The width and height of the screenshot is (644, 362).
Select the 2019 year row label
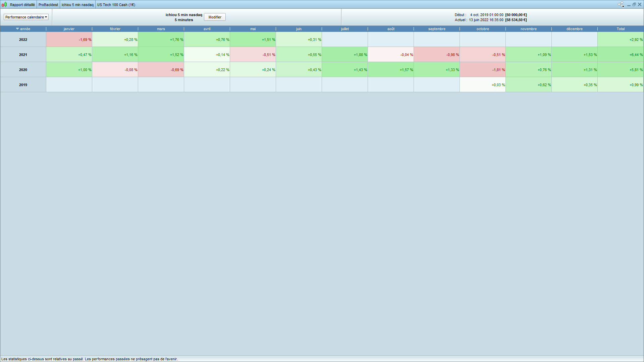[23, 85]
